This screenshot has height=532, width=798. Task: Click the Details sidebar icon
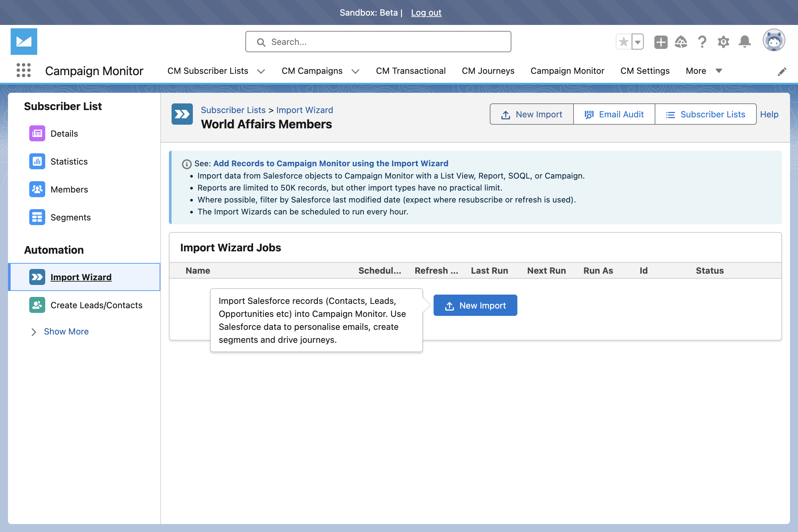pos(37,133)
